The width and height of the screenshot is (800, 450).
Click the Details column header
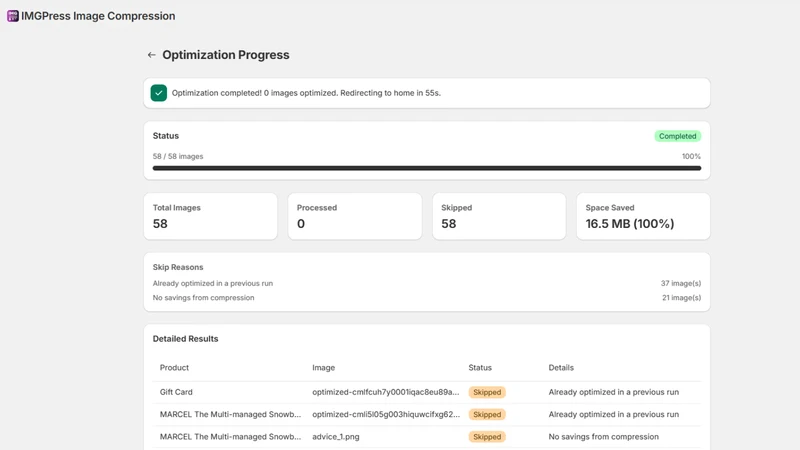[561, 367]
